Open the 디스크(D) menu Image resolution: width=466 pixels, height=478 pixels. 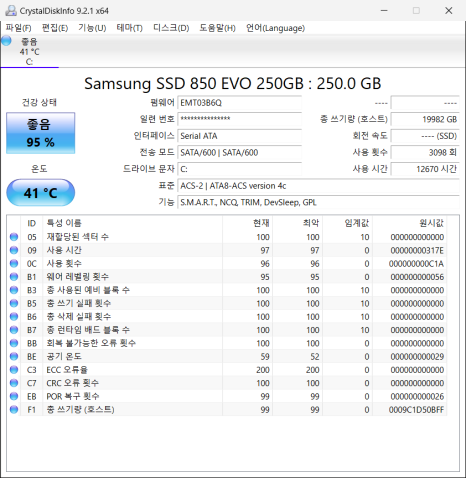(x=171, y=28)
